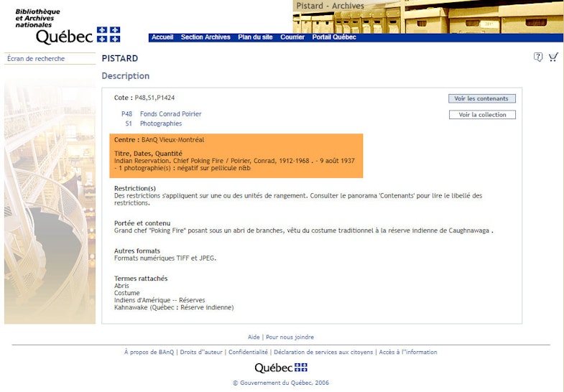Open Portail Québec from the navigation bar
564x392 pixels.
click(334, 37)
